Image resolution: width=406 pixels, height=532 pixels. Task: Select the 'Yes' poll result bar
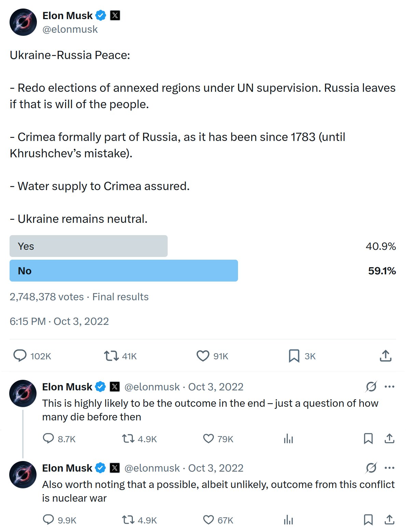tap(89, 246)
